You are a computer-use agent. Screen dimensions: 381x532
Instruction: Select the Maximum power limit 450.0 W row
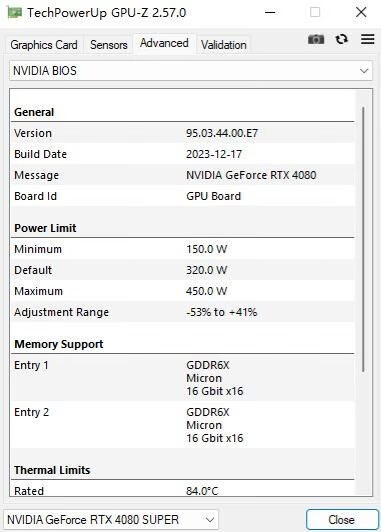(x=183, y=291)
